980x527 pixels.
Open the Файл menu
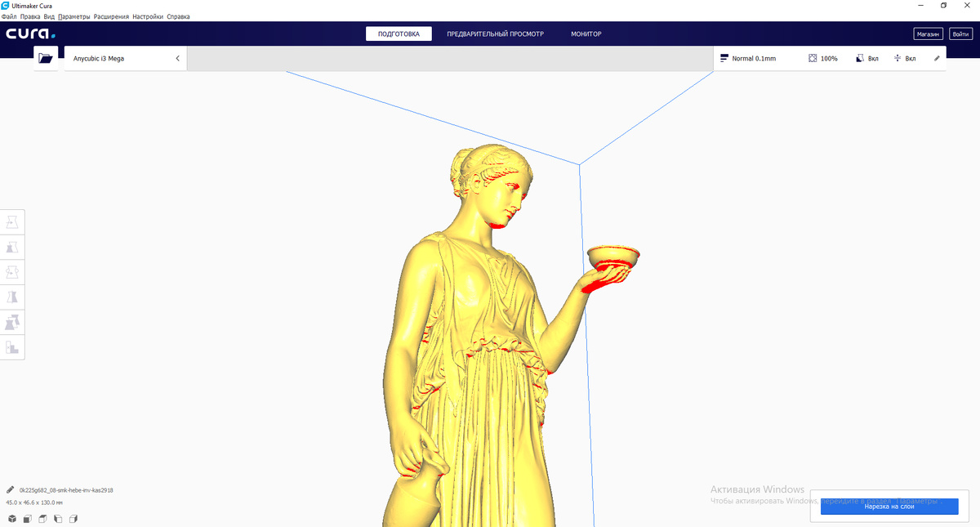click(9, 16)
